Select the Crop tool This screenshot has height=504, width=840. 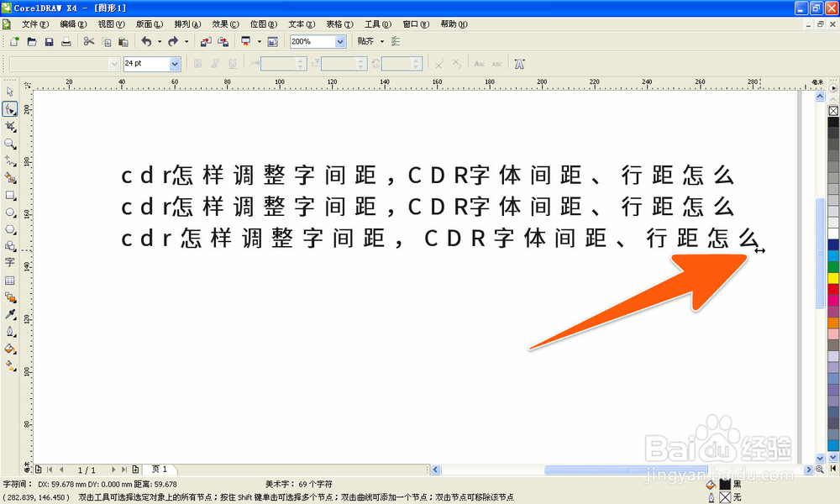coord(9,126)
